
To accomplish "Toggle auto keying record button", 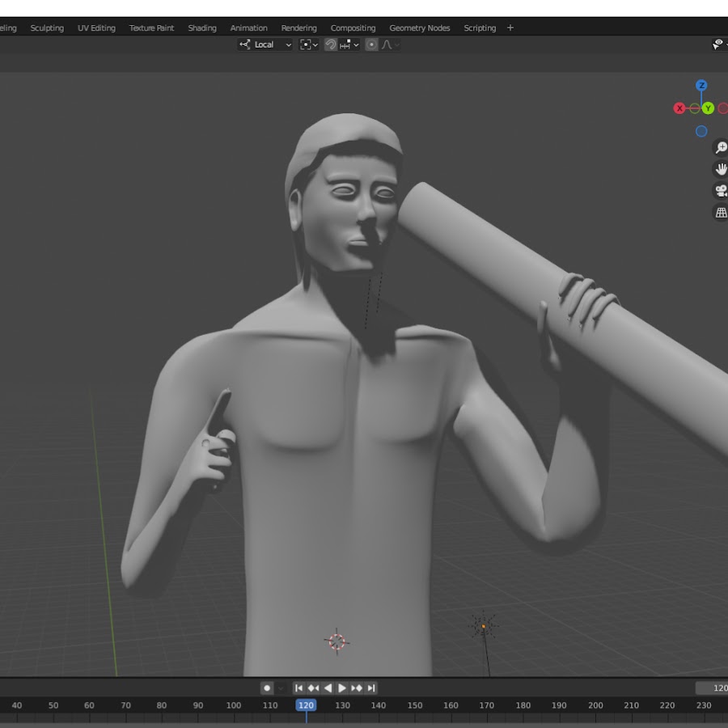I will 267,688.
